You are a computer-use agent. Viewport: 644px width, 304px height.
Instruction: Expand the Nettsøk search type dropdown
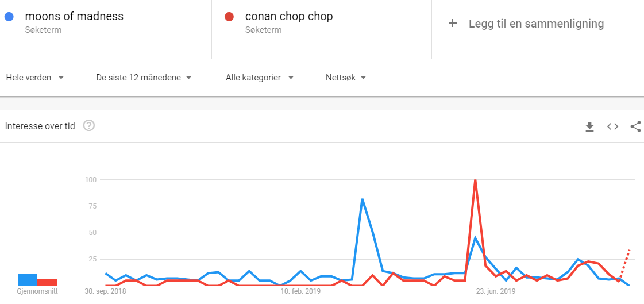(346, 78)
